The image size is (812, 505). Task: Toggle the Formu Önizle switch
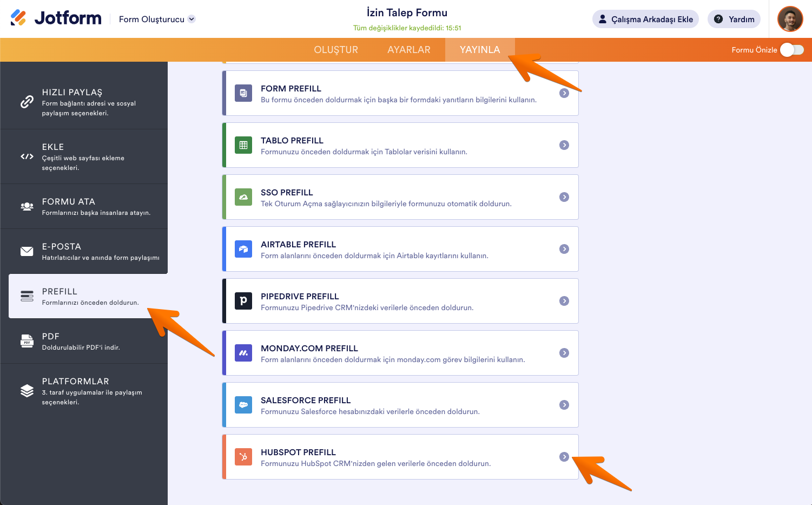(x=792, y=50)
